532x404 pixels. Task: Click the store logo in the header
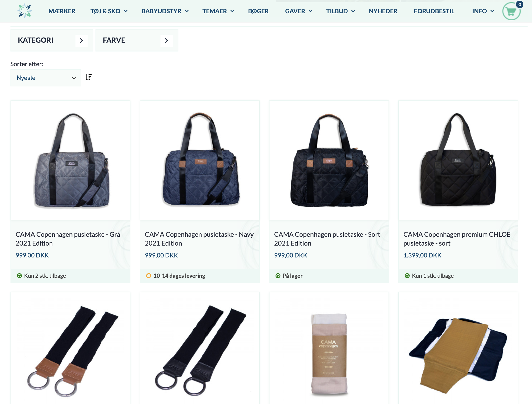(x=24, y=11)
